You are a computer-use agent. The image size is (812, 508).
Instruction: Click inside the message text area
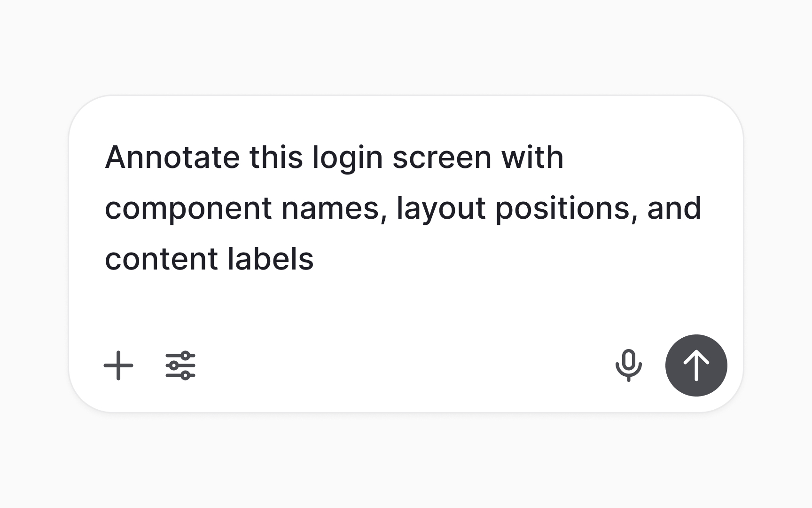pos(404,207)
